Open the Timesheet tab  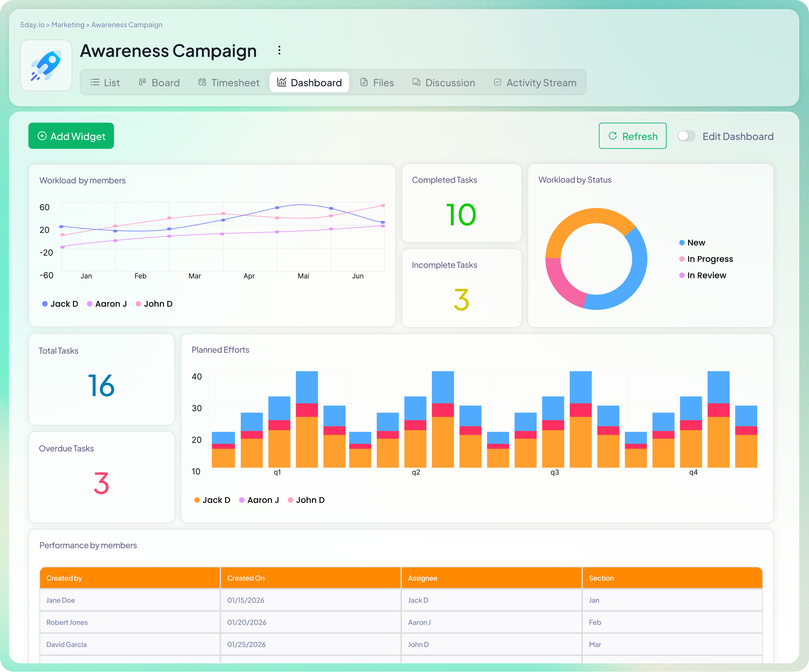[x=229, y=82]
